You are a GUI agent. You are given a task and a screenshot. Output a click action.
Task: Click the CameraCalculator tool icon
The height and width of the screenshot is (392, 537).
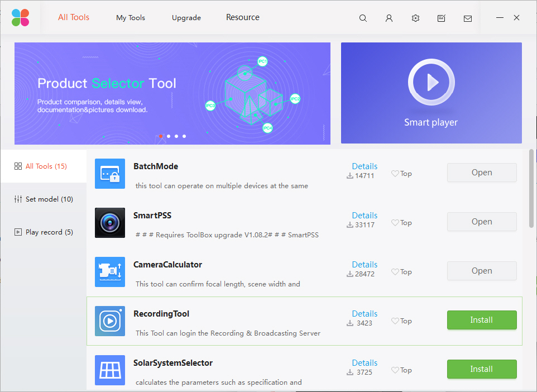coord(110,272)
